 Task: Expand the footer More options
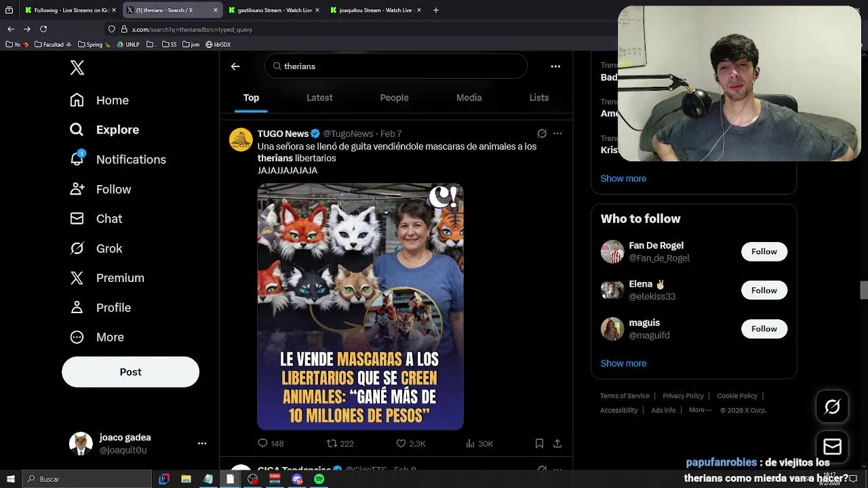[700, 410]
